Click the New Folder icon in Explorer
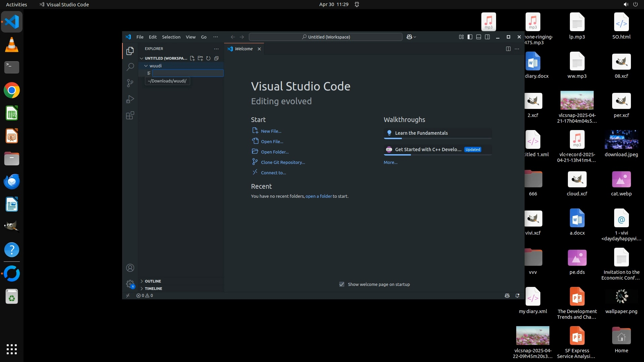This screenshot has width=644, height=362. coord(200,58)
